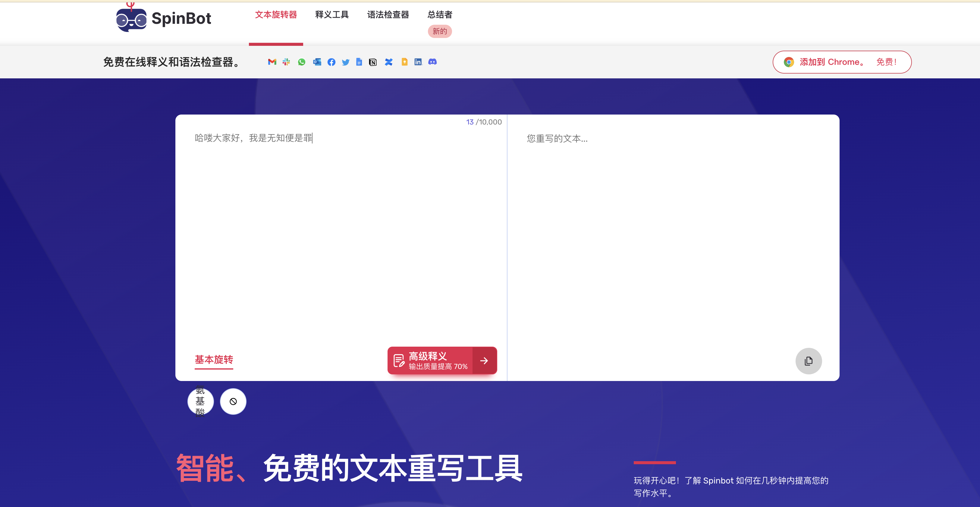This screenshot has height=507, width=980.
Task: Click the Slack icon
Action: (x=287, y=62)
